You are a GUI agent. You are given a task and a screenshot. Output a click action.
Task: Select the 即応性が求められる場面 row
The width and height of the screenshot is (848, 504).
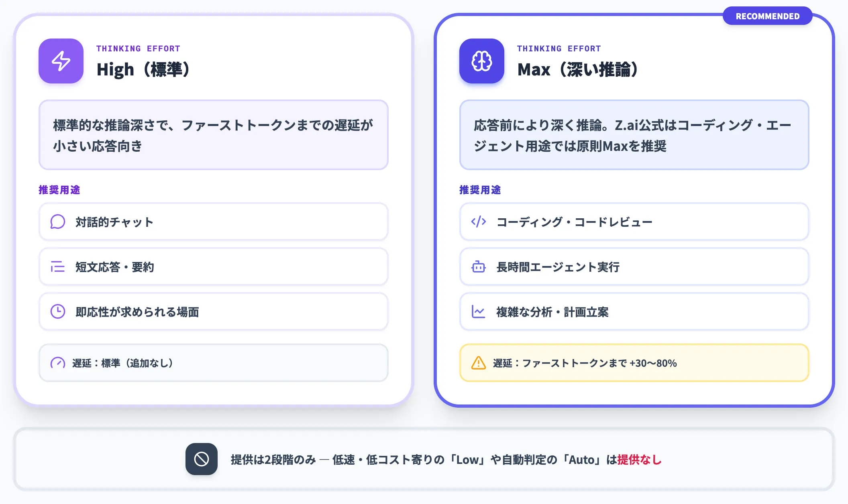[214, 311]
